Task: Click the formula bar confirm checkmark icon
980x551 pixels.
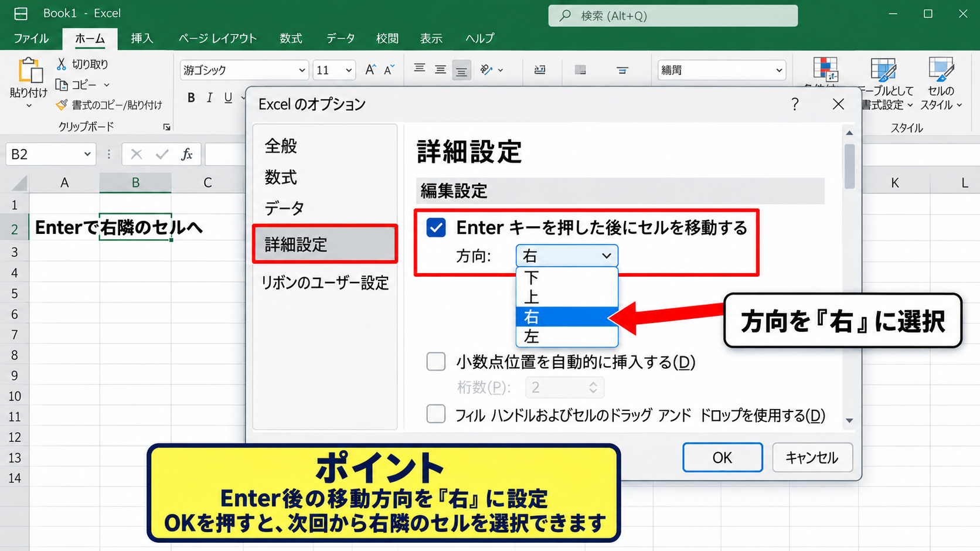Action: coord(162,154)
